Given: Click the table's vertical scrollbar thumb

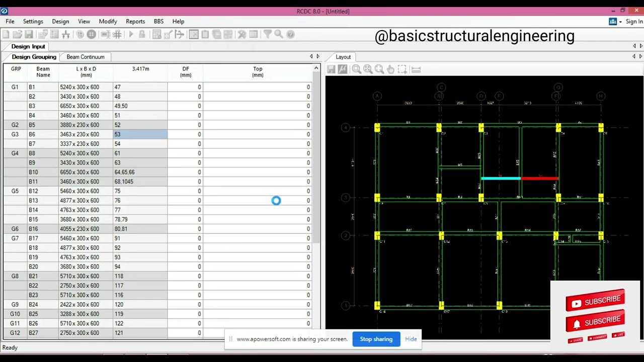Looking at the screenshot, I should tap(316, 158).
